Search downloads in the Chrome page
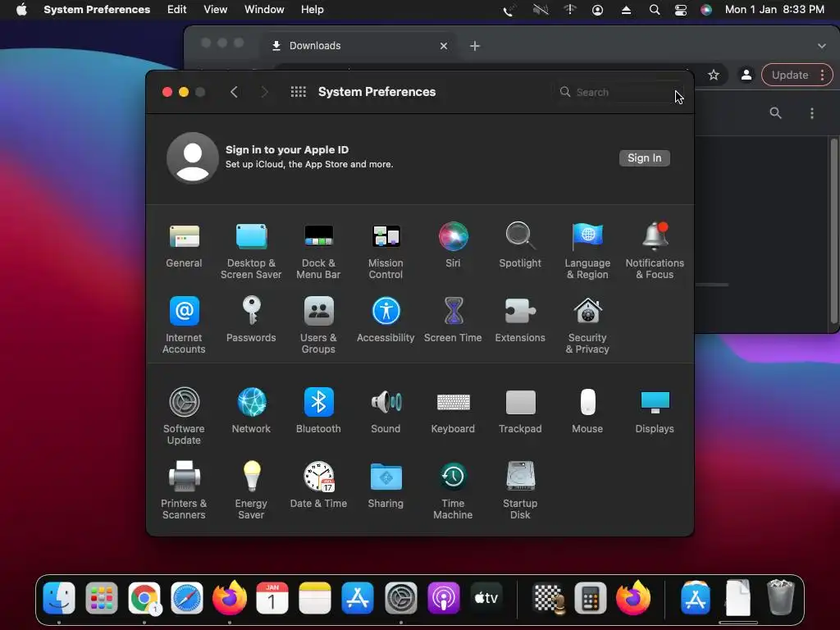Image resolution: width=840 pixels, height=630 pixels. (776, 113)
